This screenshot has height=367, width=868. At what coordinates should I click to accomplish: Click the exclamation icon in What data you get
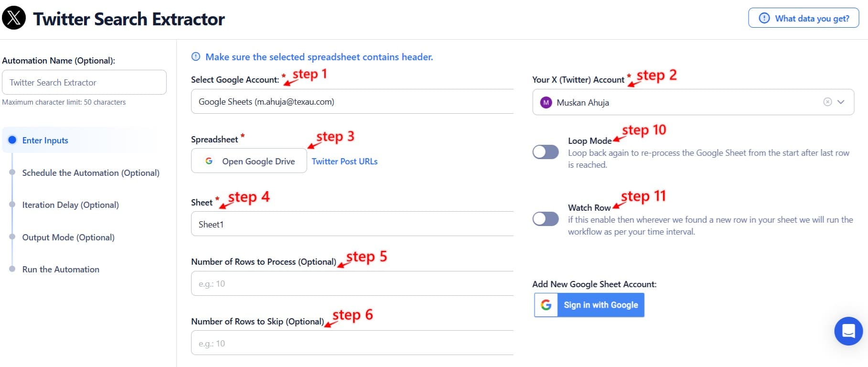pos(763,18)
